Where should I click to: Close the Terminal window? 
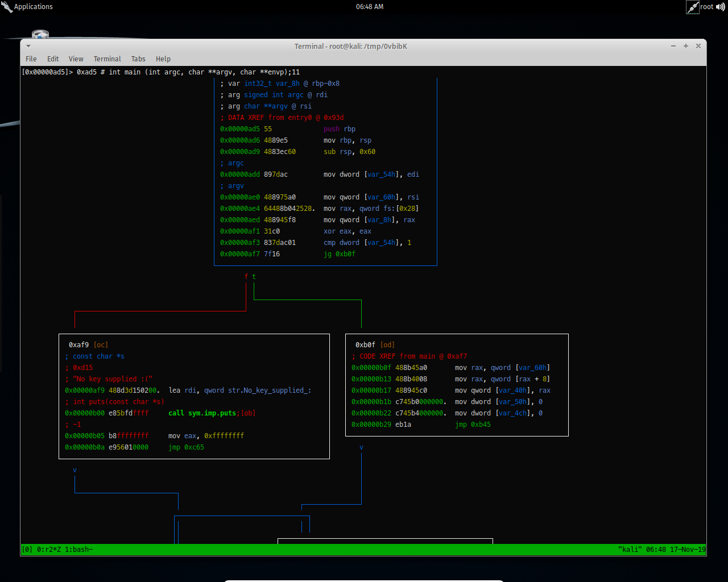698,46
